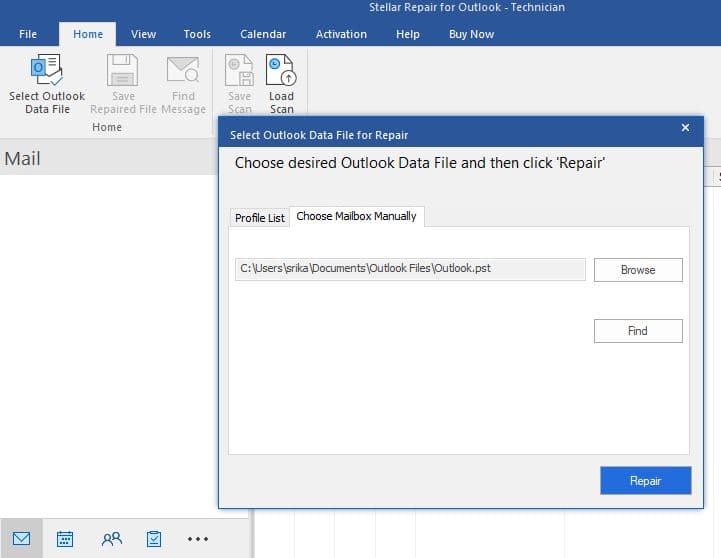Show more navigation options (three dots)

tap(198, 539)
